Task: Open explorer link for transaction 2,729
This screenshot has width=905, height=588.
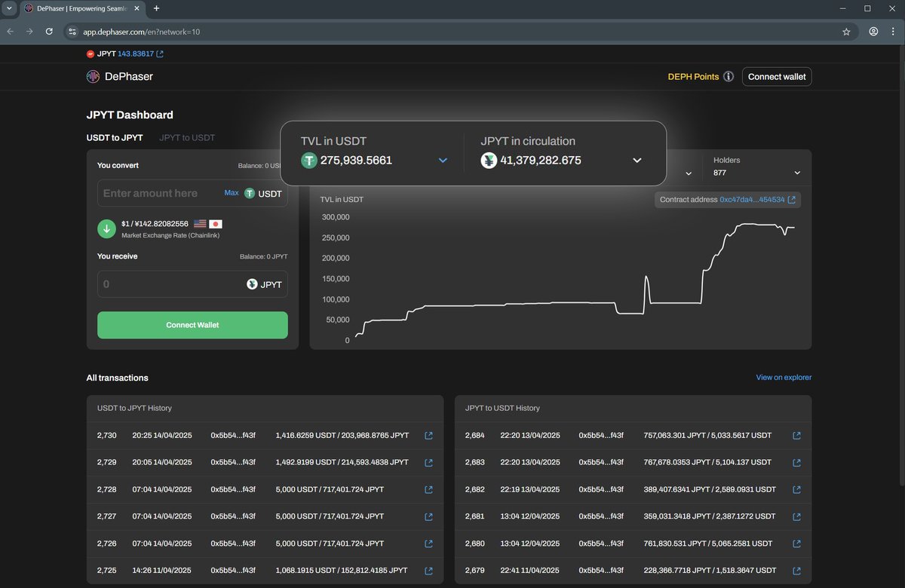Action: (428, 463)
